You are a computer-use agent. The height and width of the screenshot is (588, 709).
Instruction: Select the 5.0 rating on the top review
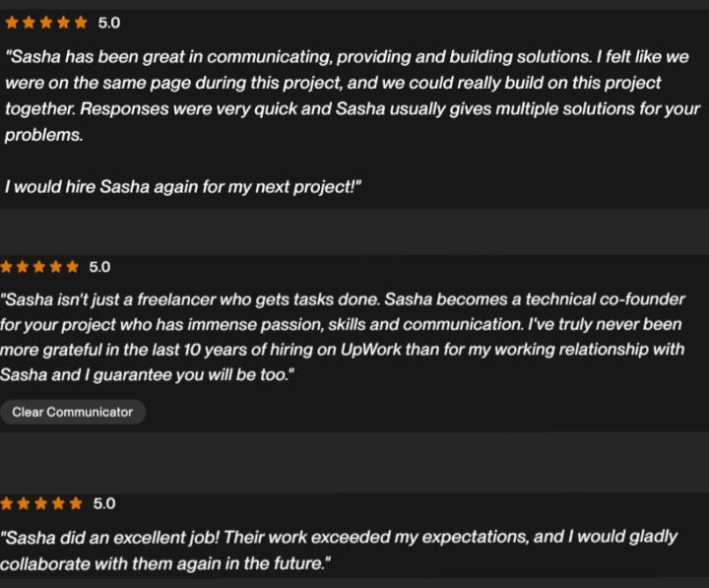pos(108,22)
